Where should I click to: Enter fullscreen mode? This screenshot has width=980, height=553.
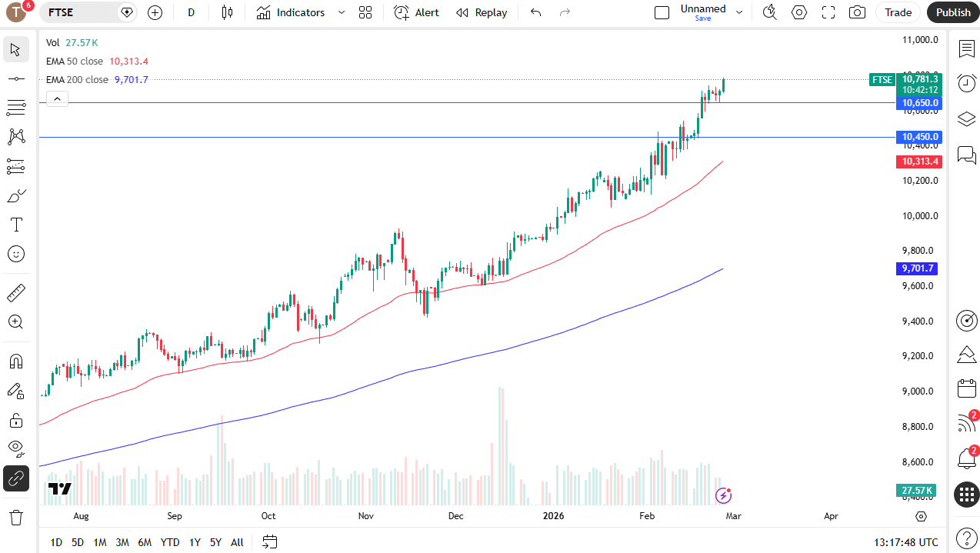(x=828, y=12)
